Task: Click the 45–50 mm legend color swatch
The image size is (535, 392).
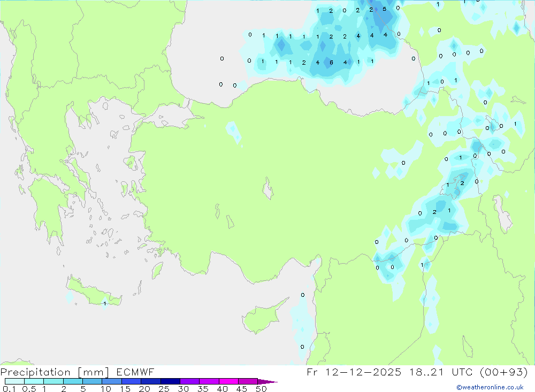Action: [x=248, y=381]
